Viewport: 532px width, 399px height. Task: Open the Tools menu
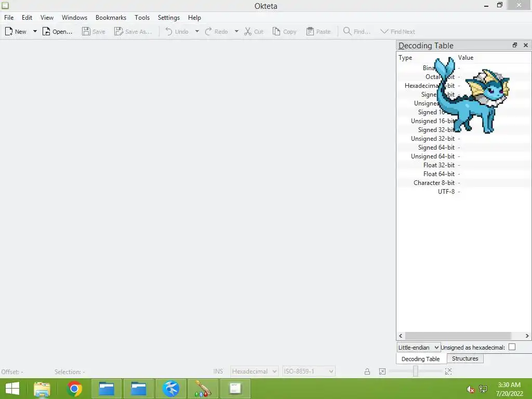point(142,18)
